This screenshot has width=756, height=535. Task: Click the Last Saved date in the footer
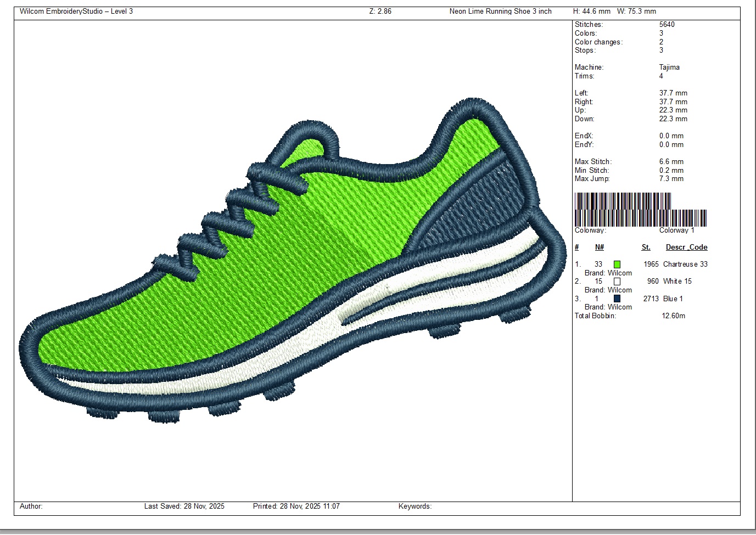184,506
